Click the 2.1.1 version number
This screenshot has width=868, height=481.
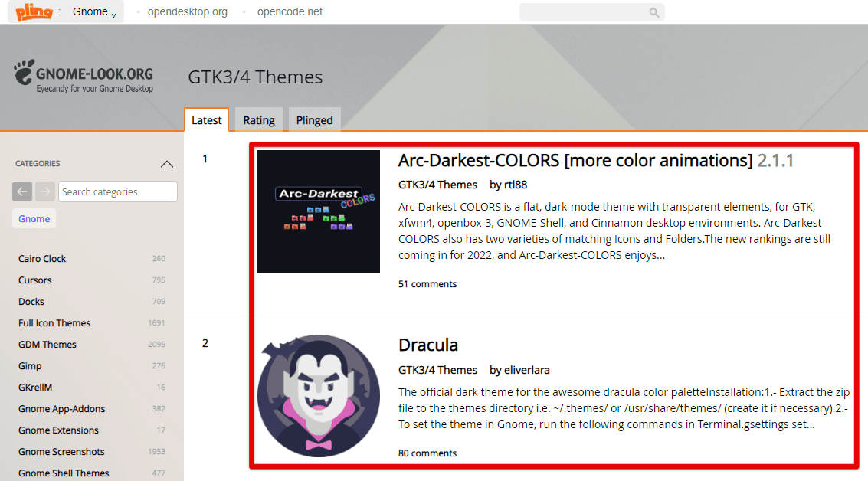coord(775,161)
